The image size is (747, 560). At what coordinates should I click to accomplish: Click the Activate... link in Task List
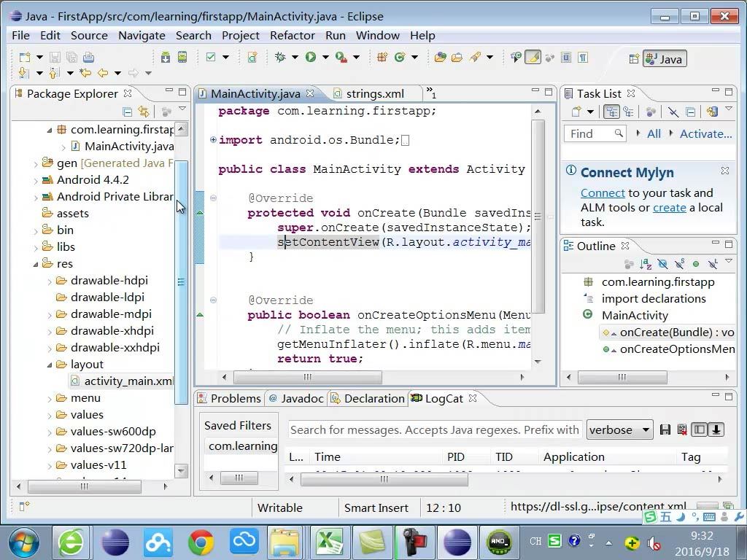pyautogui.click(x=705, y=134)
